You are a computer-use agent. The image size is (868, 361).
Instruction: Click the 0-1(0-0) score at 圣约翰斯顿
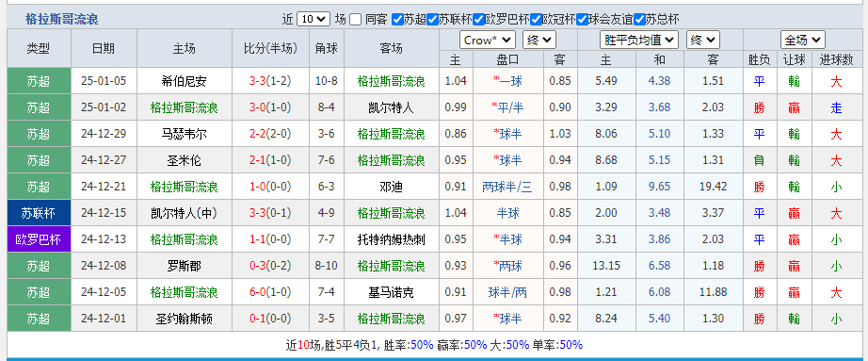tap(270, 319)
